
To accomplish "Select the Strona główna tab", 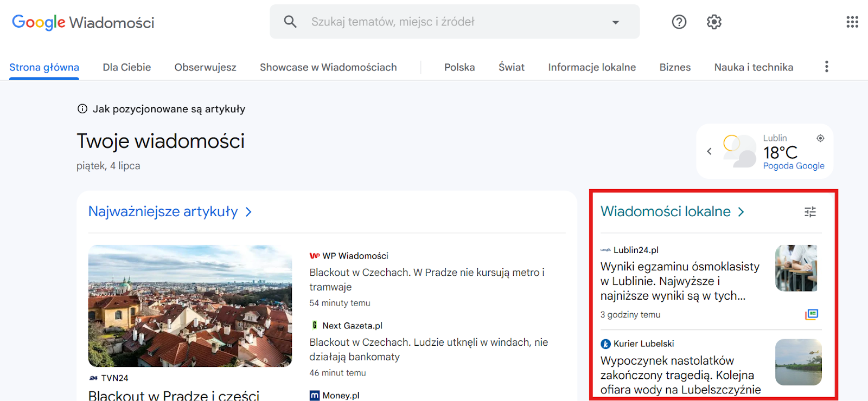I will click(x=44, y=67).
